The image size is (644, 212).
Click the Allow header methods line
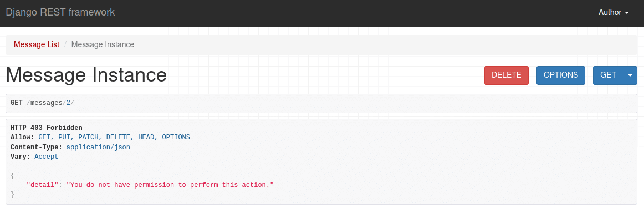(x=100, y=137)
